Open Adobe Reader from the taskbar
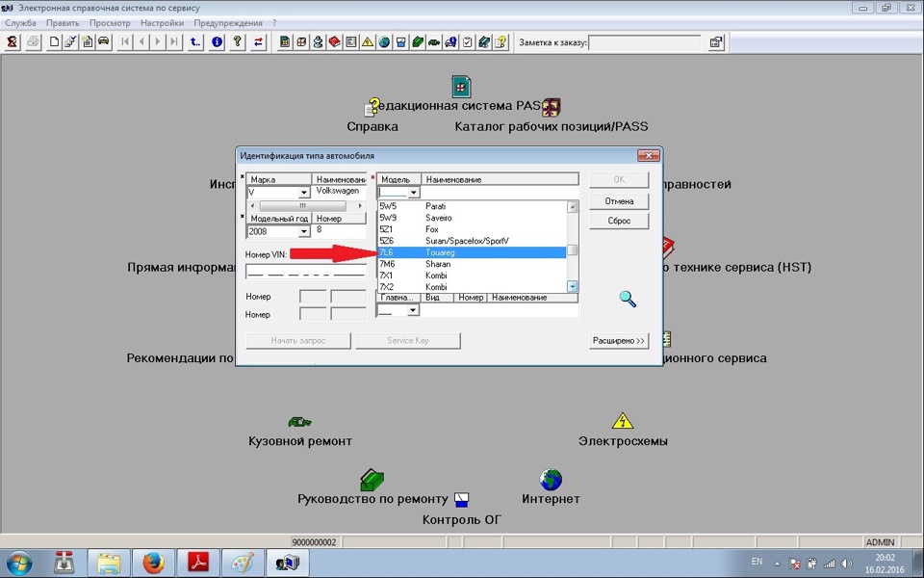The image size is (924, 578). 198,563
